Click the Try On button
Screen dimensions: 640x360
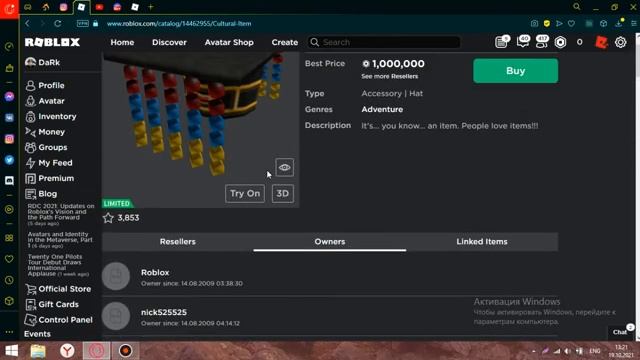[245, 193]
